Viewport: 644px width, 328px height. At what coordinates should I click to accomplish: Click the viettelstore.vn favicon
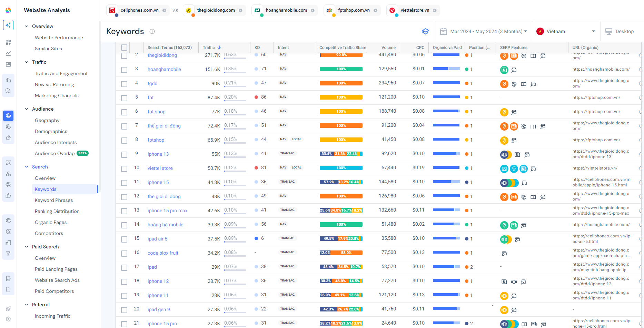click(x=392, y=10)
